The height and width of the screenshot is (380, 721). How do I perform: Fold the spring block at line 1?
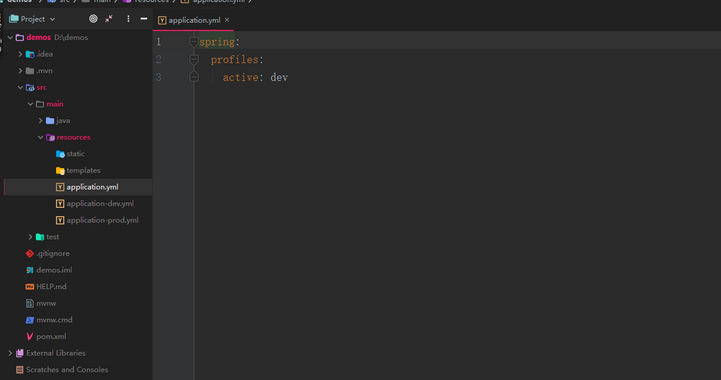coord(194,42)
